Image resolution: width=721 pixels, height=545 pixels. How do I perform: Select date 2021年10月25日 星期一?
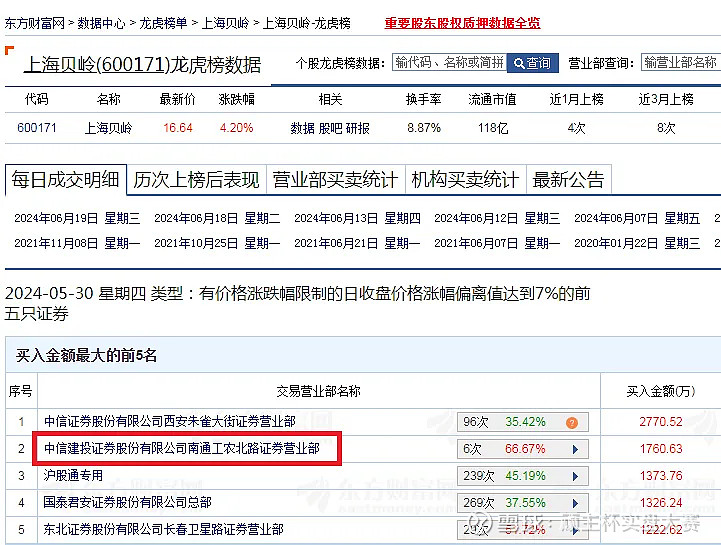tap(217, 243)
